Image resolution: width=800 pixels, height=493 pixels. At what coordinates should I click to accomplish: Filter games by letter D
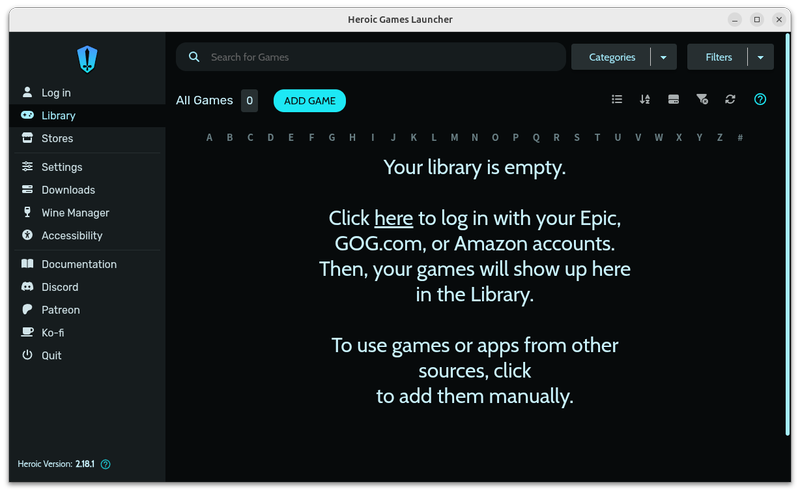click(x=270, y=137)
